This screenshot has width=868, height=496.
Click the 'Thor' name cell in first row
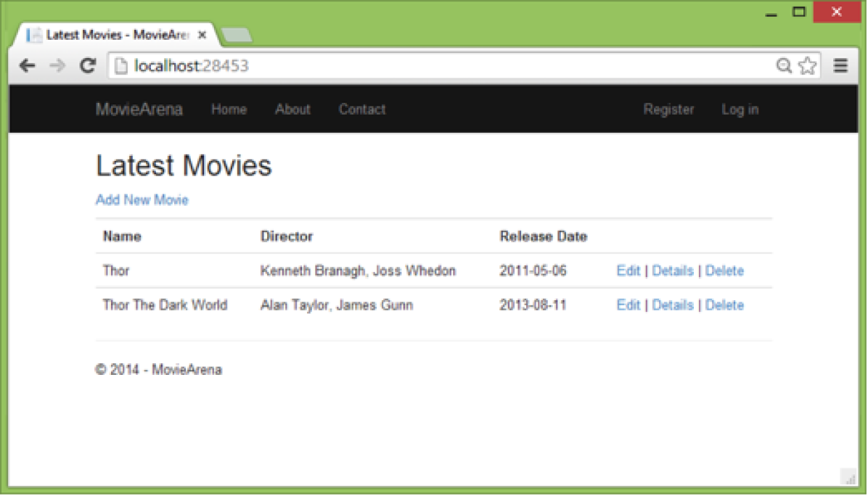pyautogui.click(x=115, y=270)
